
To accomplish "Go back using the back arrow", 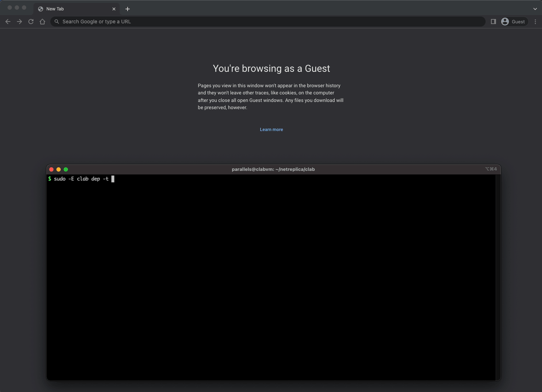I will pos(8,22).
